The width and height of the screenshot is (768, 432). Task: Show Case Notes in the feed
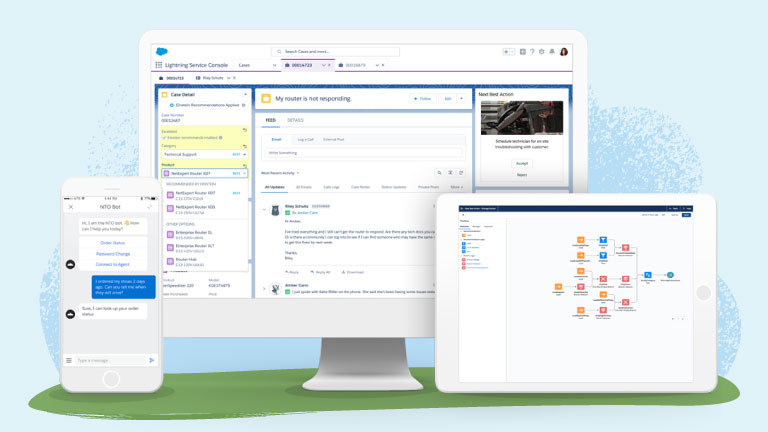point(360,187)
